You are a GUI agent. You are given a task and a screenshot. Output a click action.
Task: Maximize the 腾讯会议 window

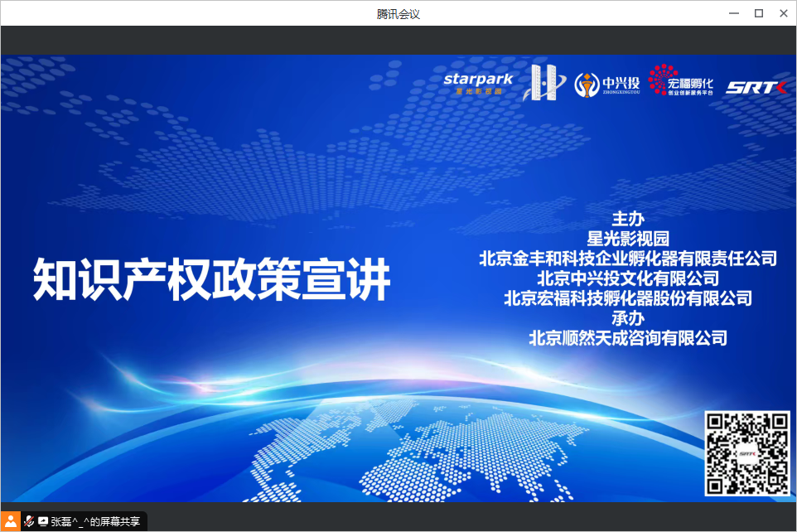coord(759,13)
